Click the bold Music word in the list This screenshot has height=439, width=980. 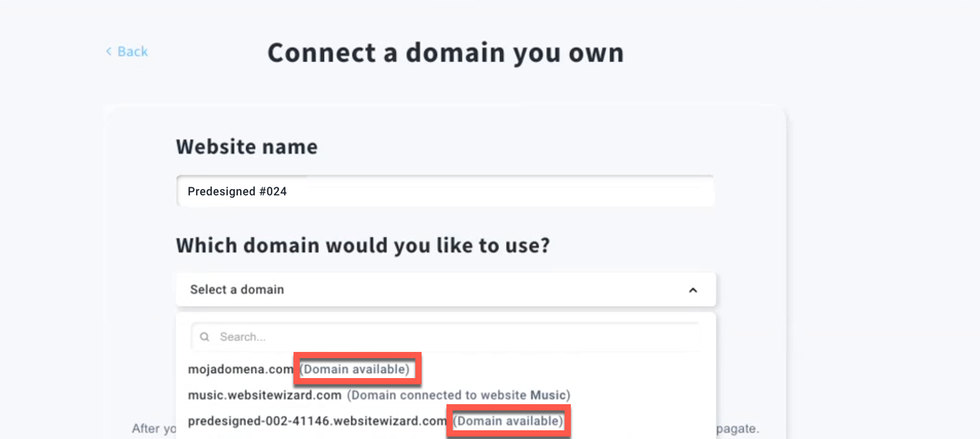[x=548, y=395]
